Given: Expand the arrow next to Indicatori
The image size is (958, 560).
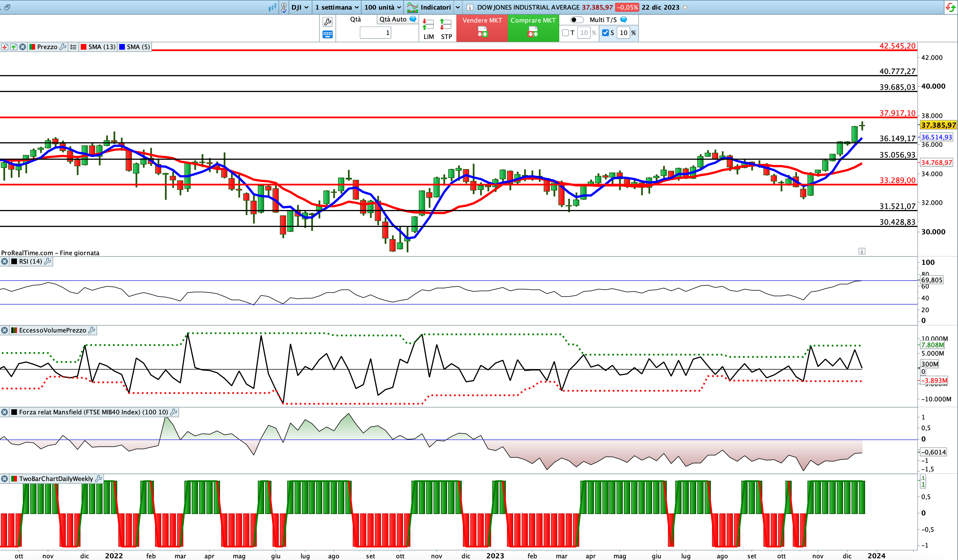Looking at the screenshot, I should pyautogui.click(x=458, y=7).
